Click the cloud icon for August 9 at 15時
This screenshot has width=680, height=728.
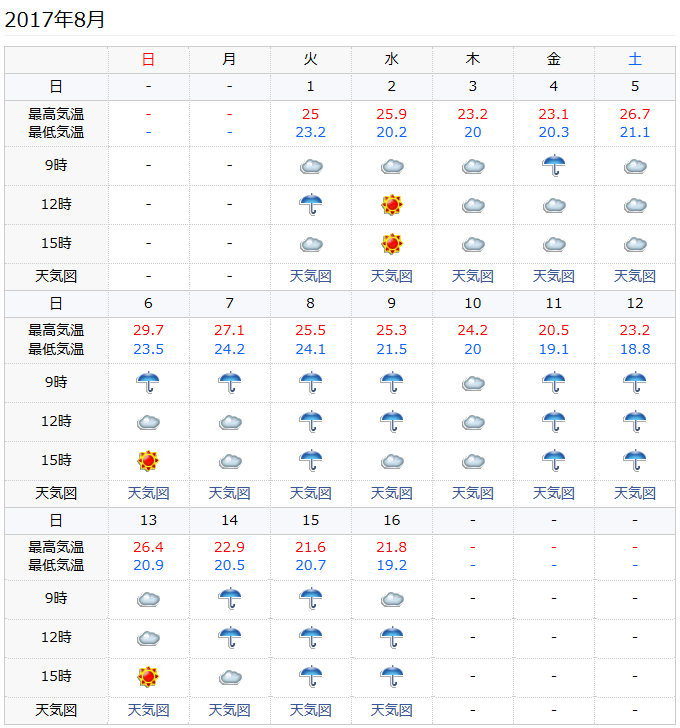pyautogui.click(x=392, y=462)
